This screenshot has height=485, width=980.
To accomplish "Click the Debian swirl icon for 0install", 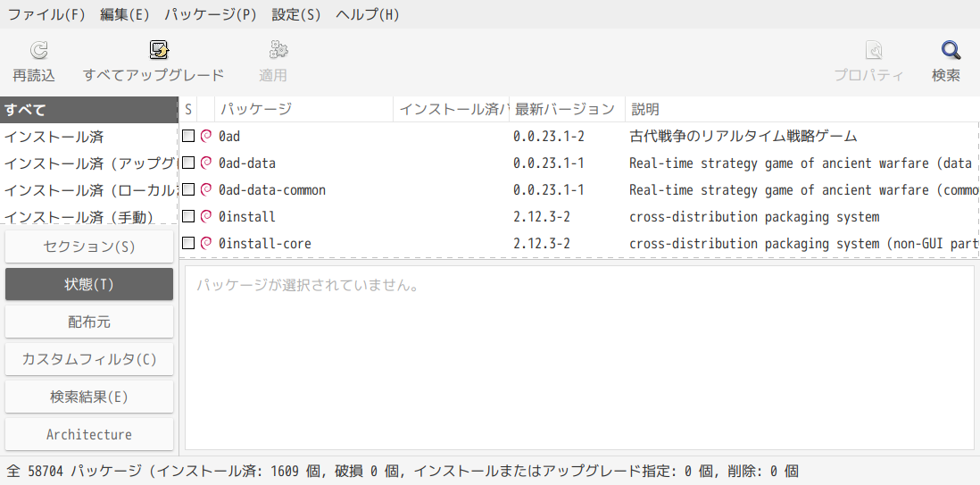I will 205,216.
